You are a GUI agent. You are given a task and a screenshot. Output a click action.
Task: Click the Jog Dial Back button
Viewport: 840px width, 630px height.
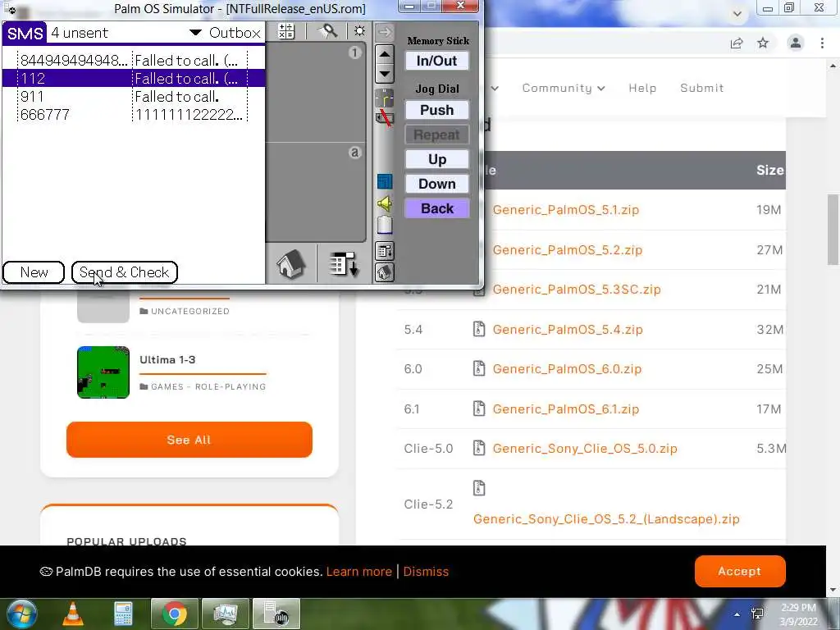(437, 208)
